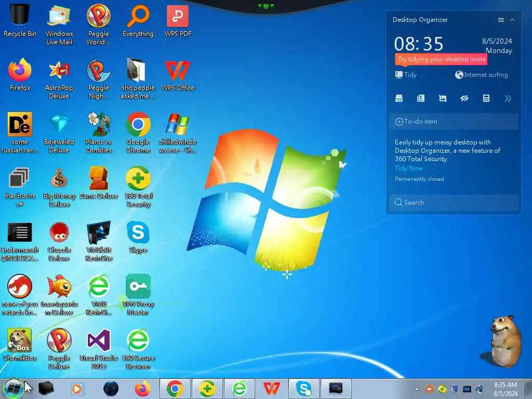Select the Everything search desktop icon

(138, 20)
